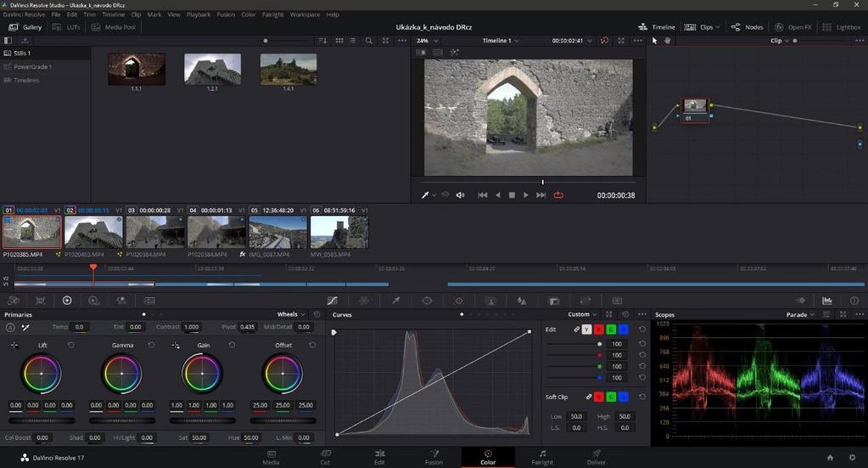The width and height of the screenshot is (868, 468).
Task: Switch to the Edit page tab
Action: click(379, 458)
